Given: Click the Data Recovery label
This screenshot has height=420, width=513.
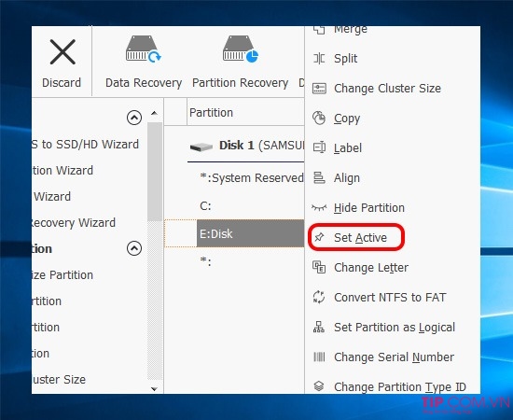Looking at the screenshot, I should 144,83.
